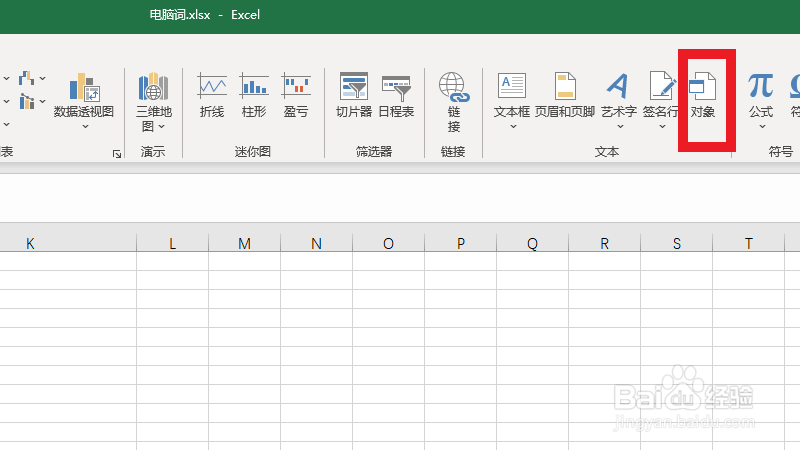The width and height of the screenshot is (800, 450).
Task: Insert WordArt (艺术字)
Action: coord(619,94)
